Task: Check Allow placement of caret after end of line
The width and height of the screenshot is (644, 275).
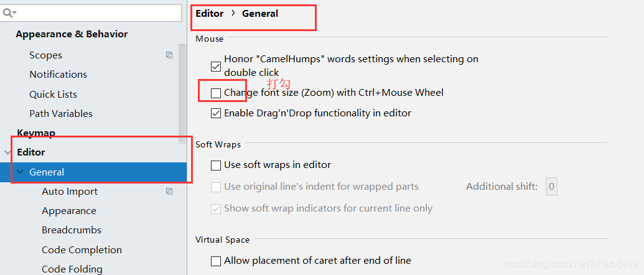Action: tap(216, 261)
